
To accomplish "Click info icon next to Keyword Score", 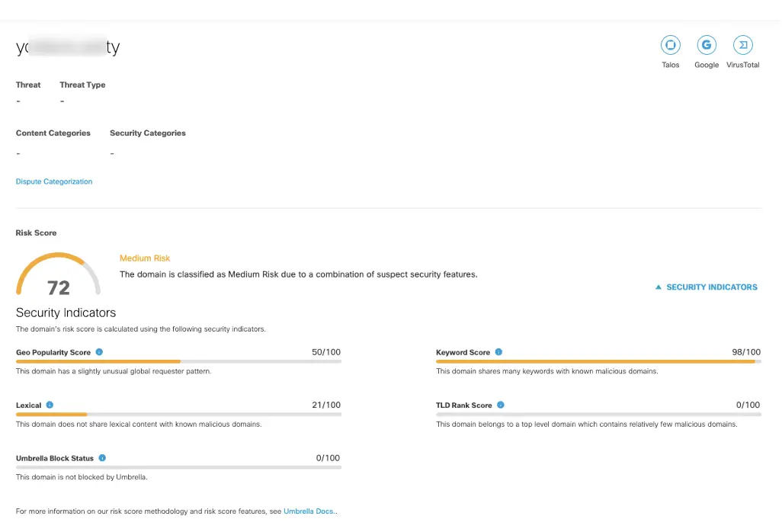I will point(499,352).
